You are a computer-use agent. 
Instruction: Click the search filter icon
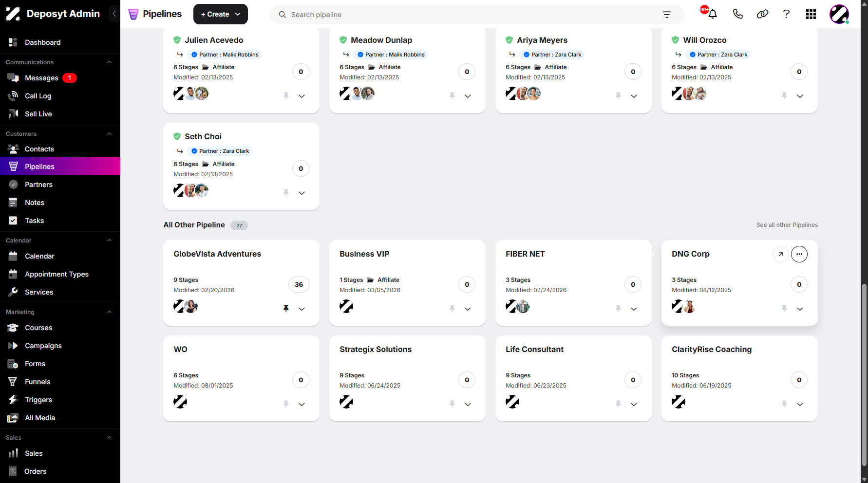click(667, 15)
